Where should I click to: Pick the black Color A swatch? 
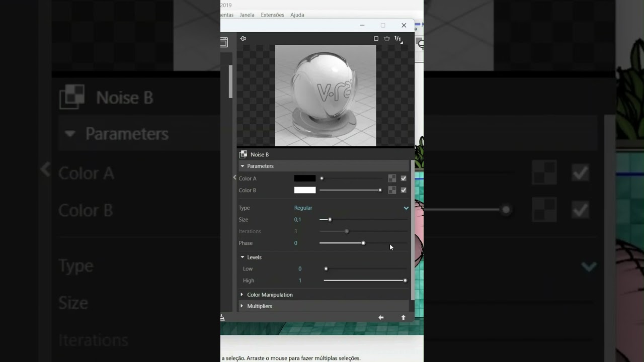tap(305, 178)
